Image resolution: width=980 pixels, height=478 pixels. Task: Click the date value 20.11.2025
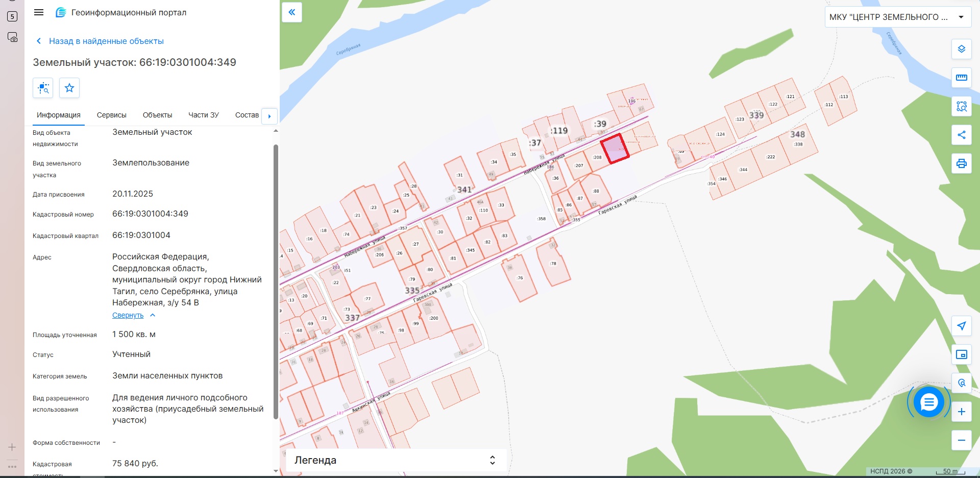tap(133, 194)
